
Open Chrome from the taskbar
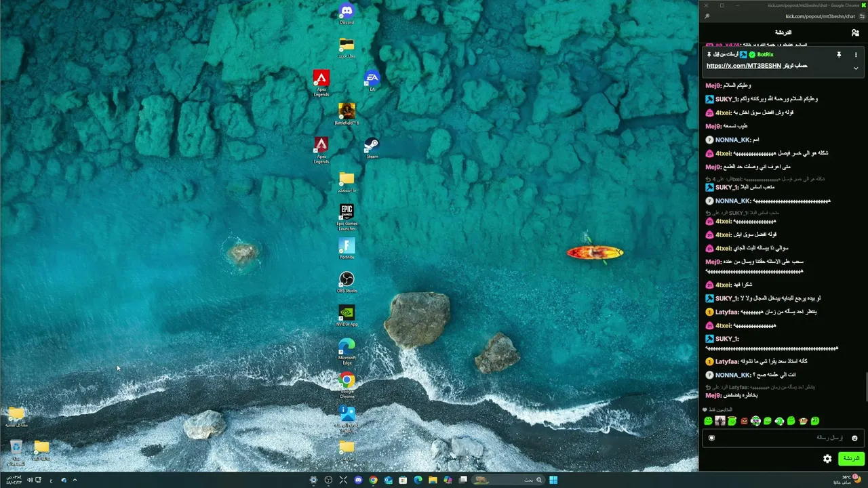[373, 480]
